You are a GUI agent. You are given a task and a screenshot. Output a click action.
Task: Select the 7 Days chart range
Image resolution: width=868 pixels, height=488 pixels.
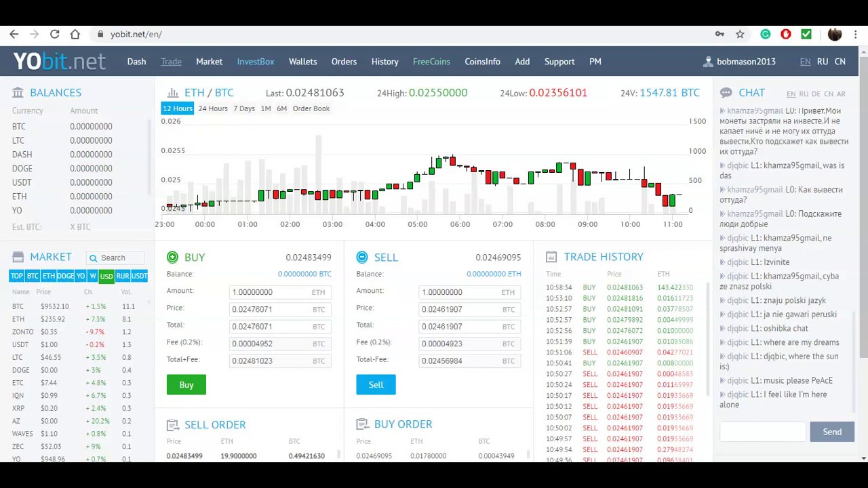[244, 108]
